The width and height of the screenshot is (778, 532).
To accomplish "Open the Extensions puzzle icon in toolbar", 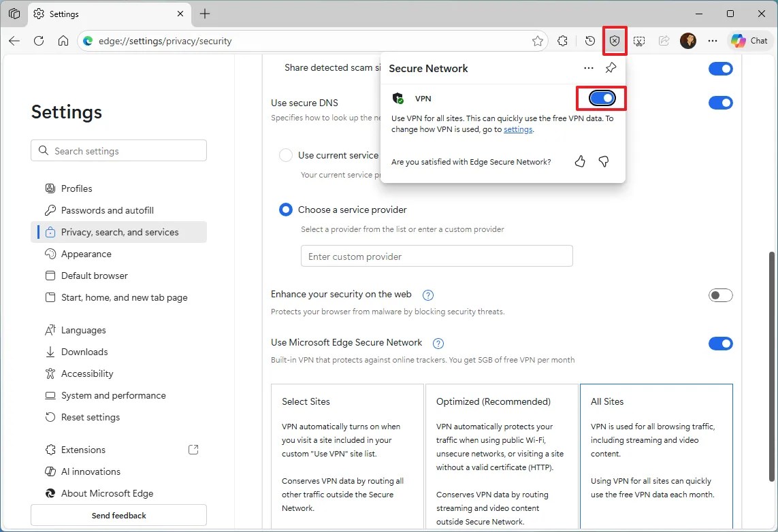I will coord(563,41).
